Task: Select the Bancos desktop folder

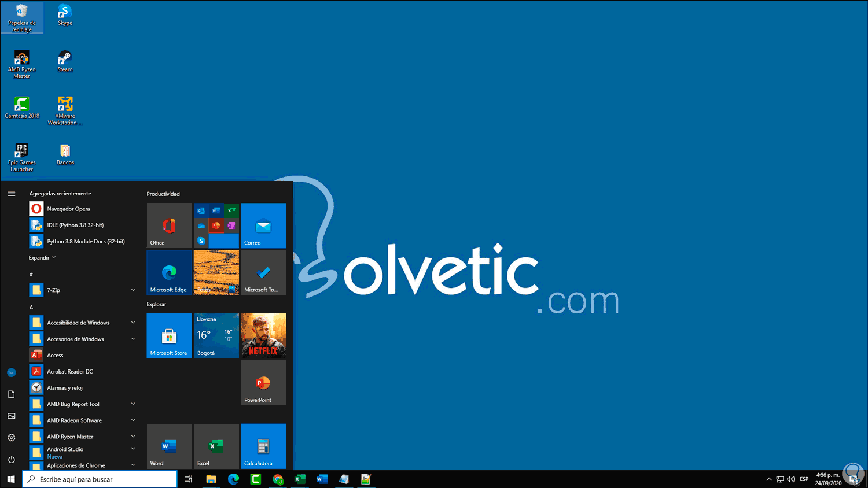Action: click(x=65, y=155)
